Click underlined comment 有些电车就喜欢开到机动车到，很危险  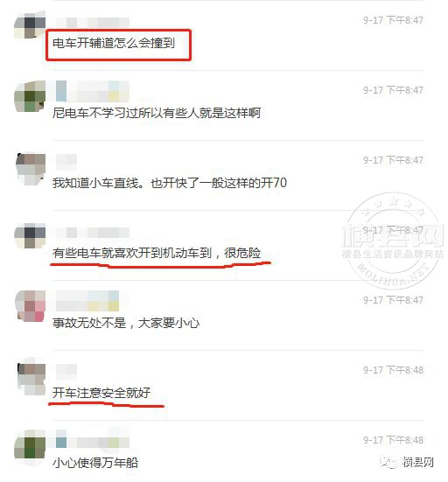tap(157, 253)
